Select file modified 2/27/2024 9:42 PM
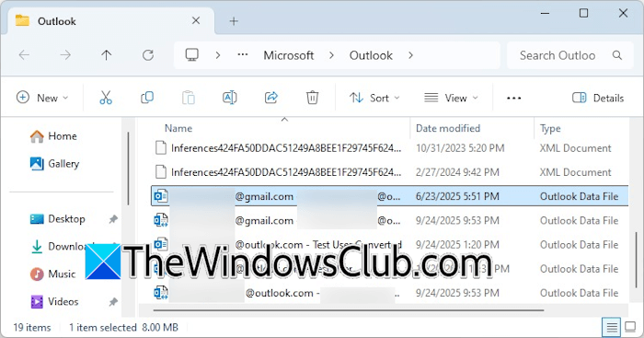Viewport: 644px width, 338px height. 389,172
